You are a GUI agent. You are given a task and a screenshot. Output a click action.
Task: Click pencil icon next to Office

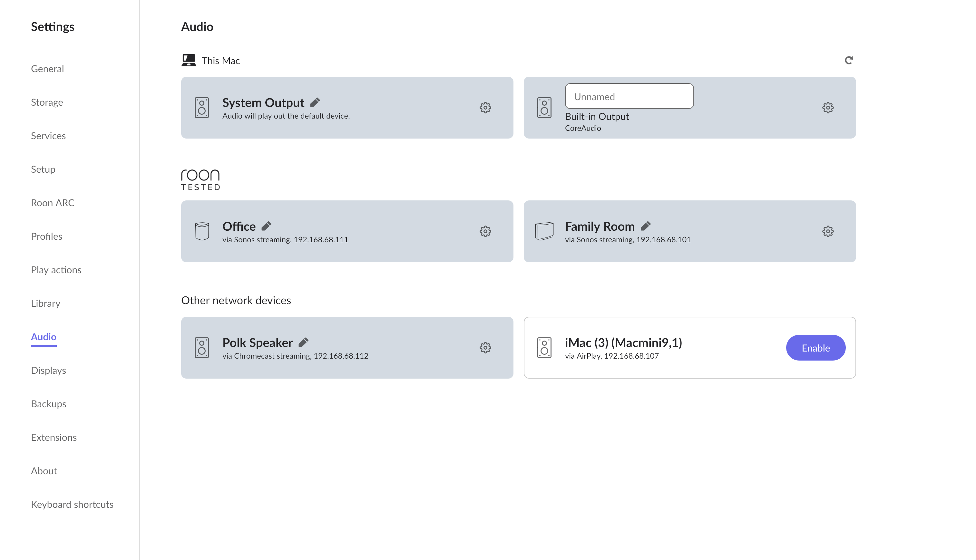point(266,226)
